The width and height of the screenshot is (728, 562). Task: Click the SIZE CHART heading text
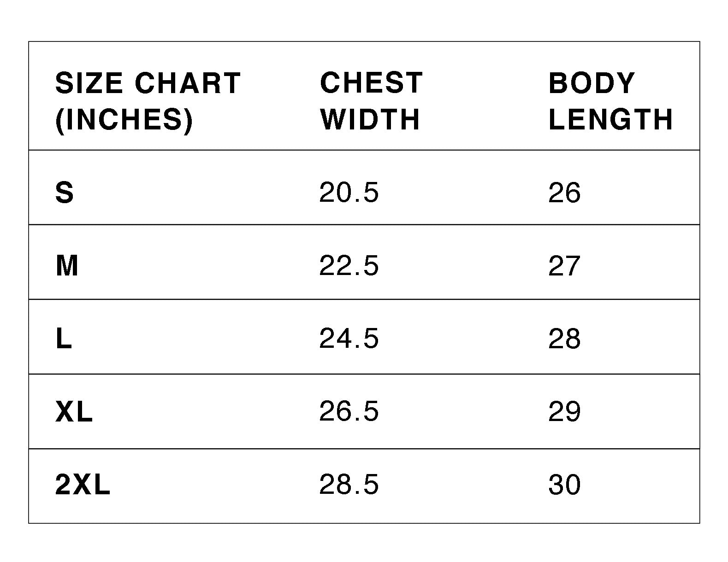[148, 83]
